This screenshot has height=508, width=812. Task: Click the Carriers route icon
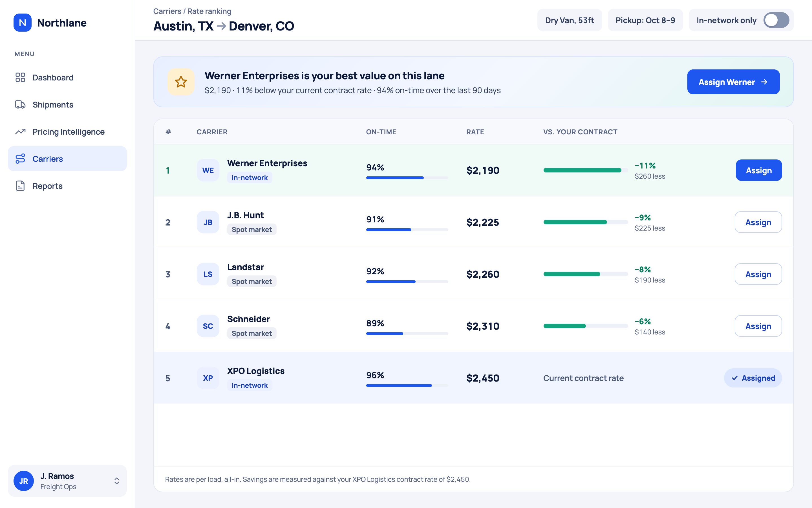point(20,159)
